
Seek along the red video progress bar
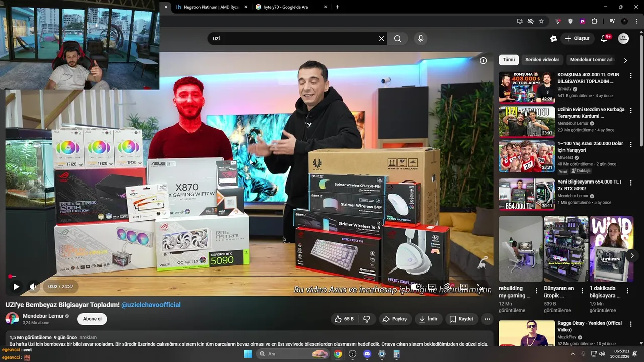click(x=250, y=276)
